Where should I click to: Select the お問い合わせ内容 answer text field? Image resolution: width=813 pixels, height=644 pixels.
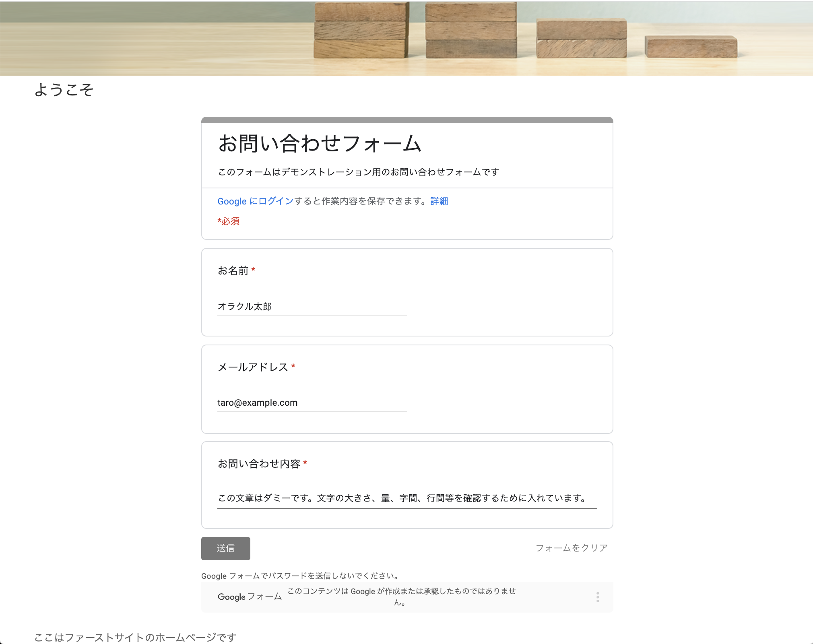pos(406,498)
